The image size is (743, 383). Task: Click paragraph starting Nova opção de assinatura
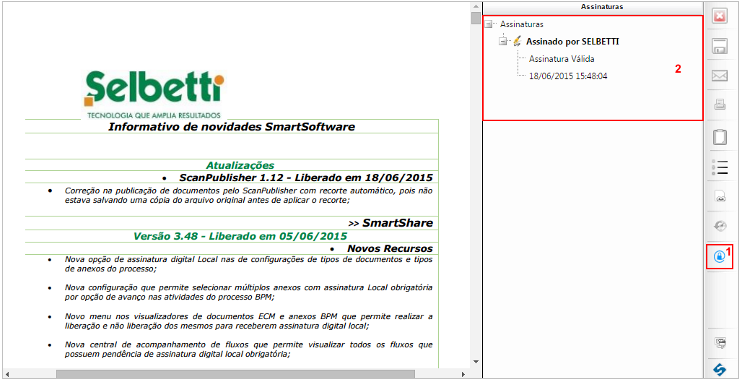(248, 264)
